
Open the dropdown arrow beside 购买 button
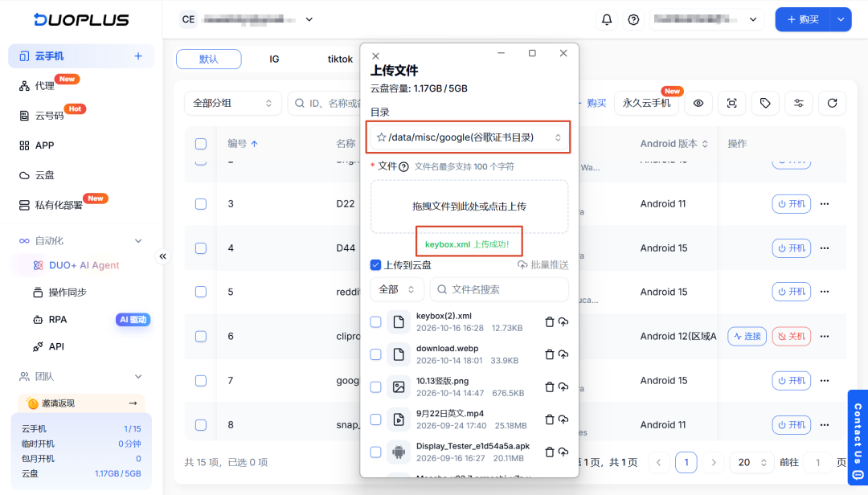841,19
